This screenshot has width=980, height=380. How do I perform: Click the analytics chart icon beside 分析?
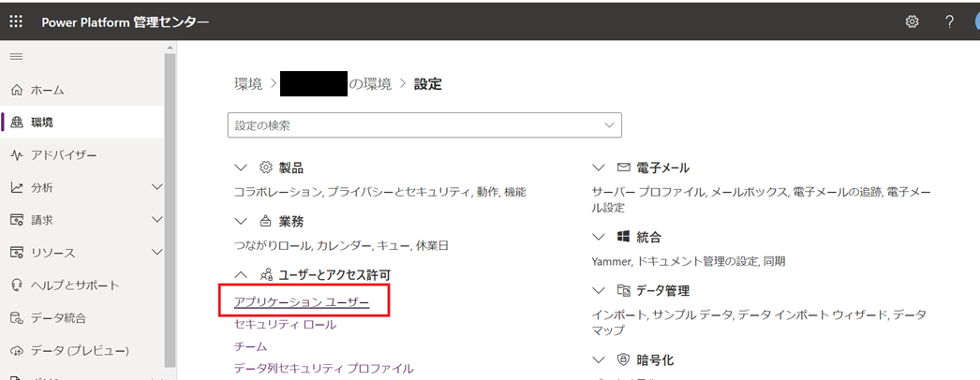[17, 187]
